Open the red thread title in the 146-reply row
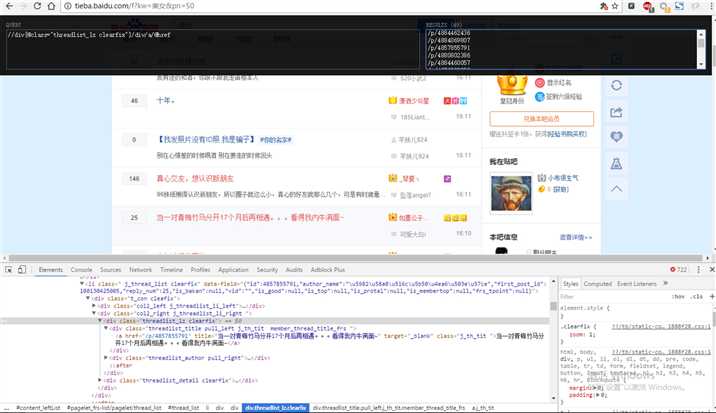Viewport: 716px width, 413px height. (195, 179)
